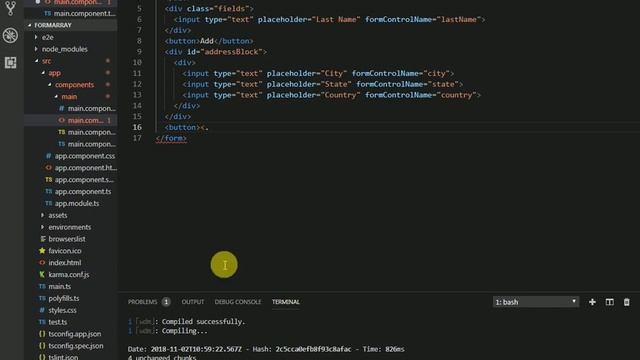Click placeholder "State" value
Image resolution: width=640 pixels, height=360 pixels.
[x=336, y=84]
